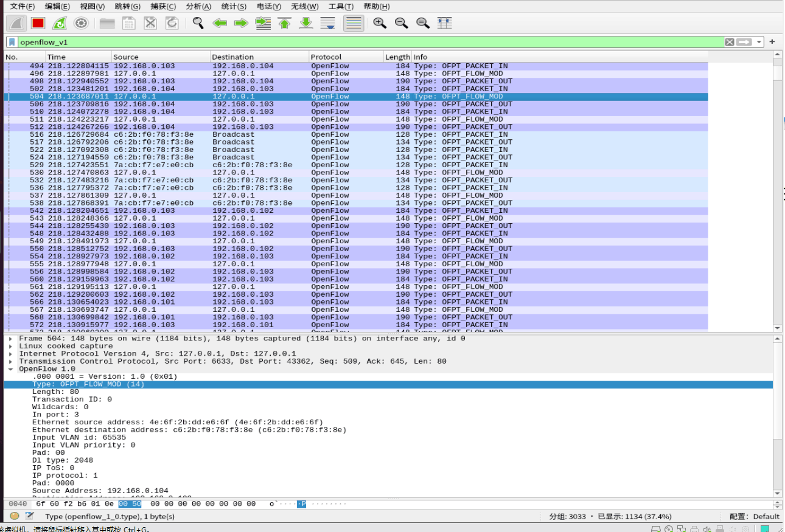Open the 编辑(E) menu
This screenshot has height=532, width=785.
(x=57, y=7)
